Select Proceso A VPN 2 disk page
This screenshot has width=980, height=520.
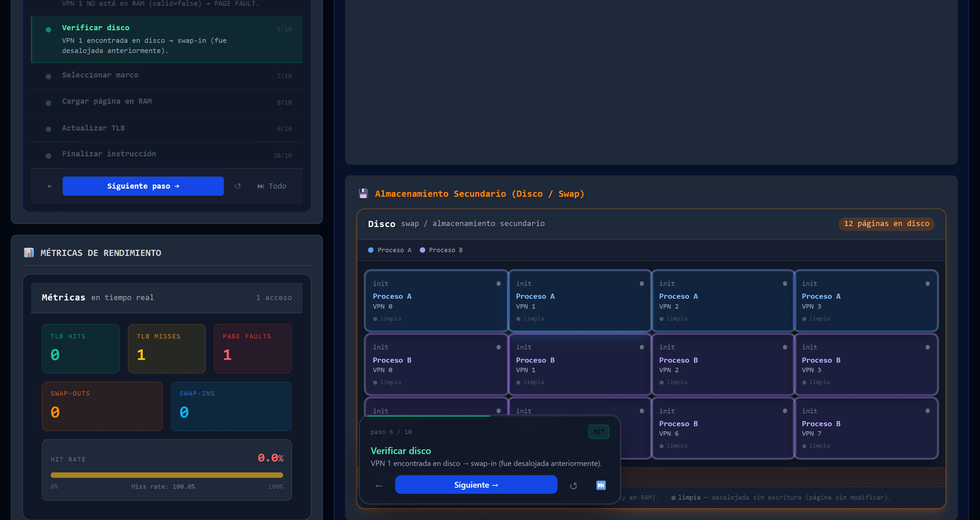pos(722,301)
